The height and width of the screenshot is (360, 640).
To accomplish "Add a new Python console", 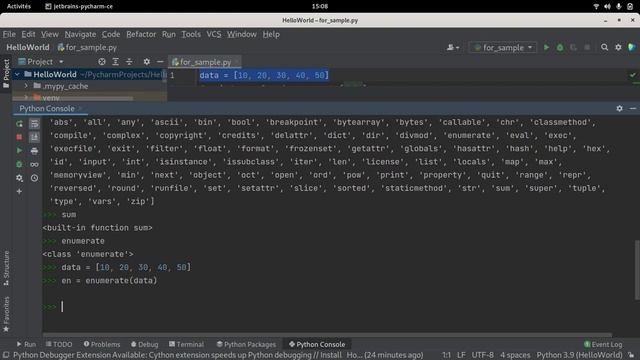I will tap(19, 191).
